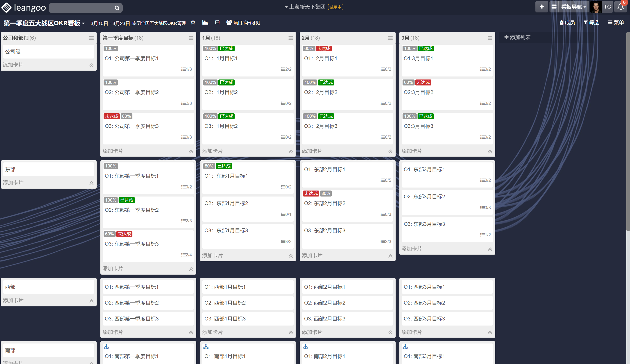Image resolution: width=630 pixels, height=364 pixels.
Task: Open 看板导航 dropdown
Action: pos(573,7)
